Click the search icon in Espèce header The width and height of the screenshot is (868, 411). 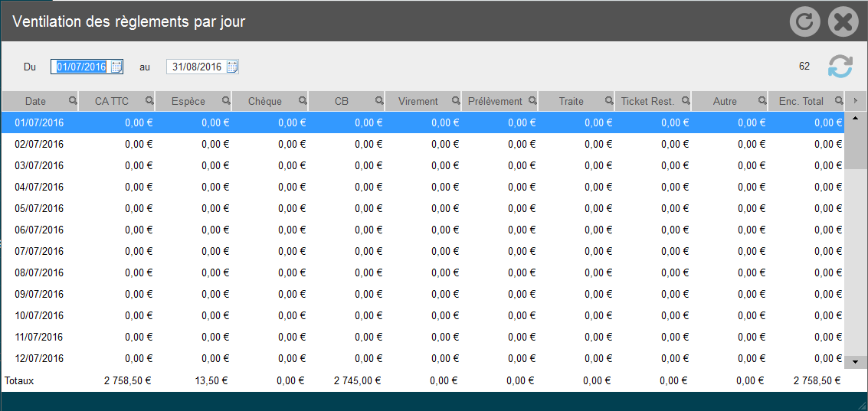pyautogui.click(x=226, y=101)
